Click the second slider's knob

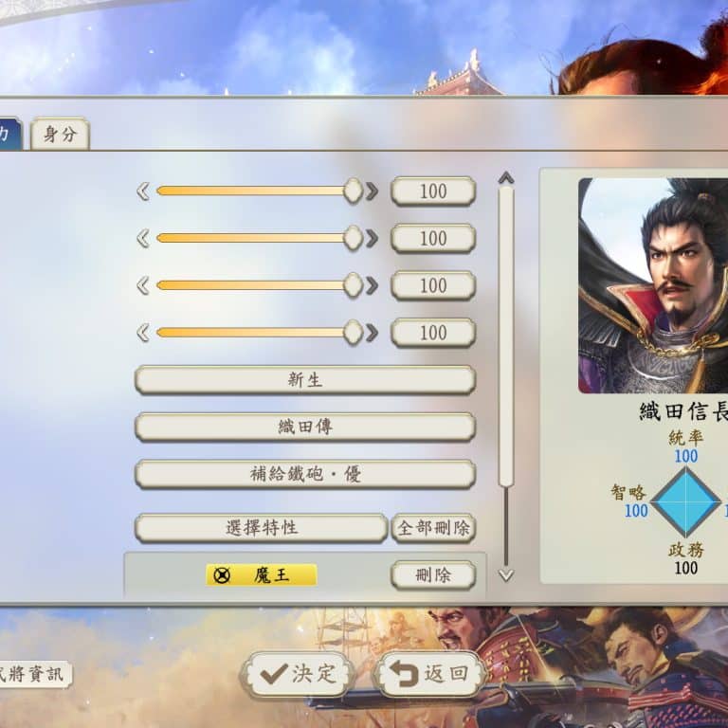[354, 238]
